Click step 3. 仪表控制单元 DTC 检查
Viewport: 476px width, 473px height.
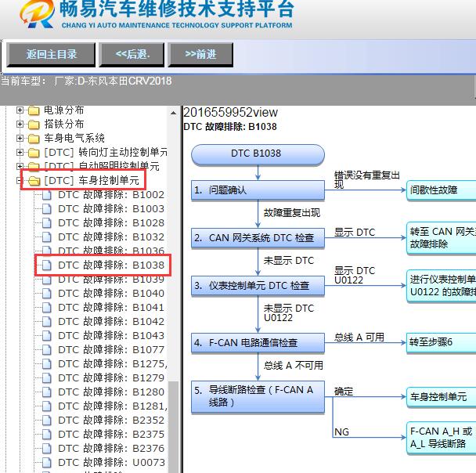tap(258, 286)
